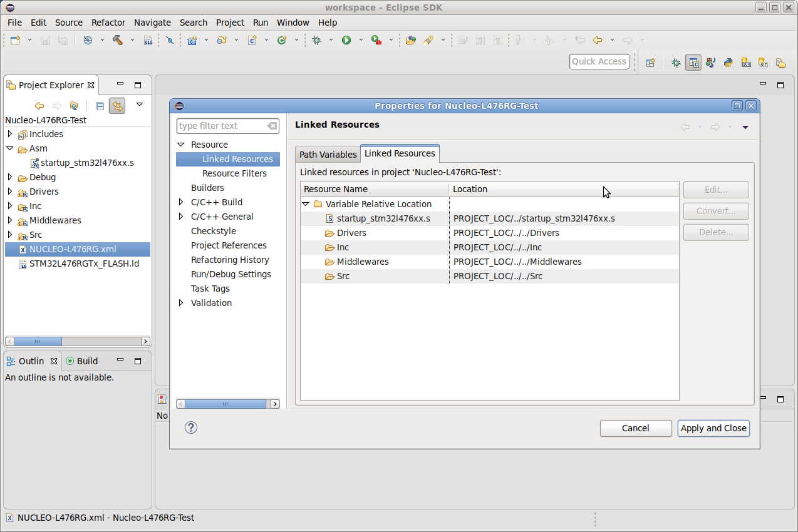Screen dimensions: 798x532
Task: Select Resource Filters in properties tree
Action: (234, 173)
